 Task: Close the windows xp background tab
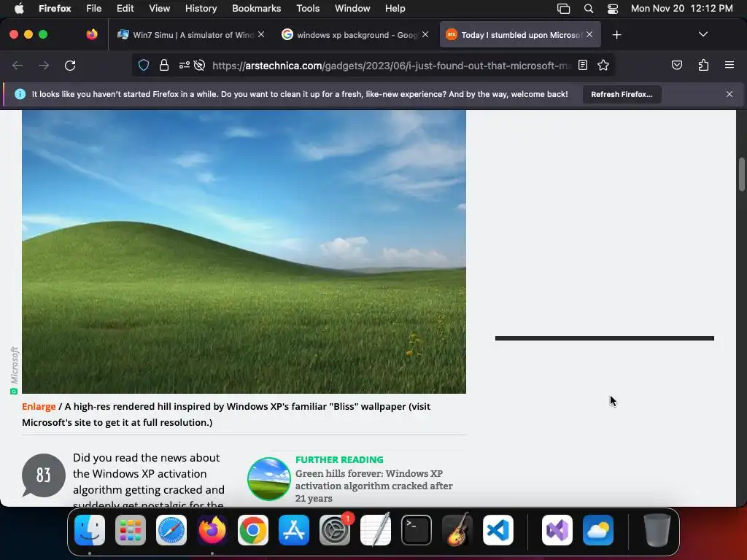point(425,34)
